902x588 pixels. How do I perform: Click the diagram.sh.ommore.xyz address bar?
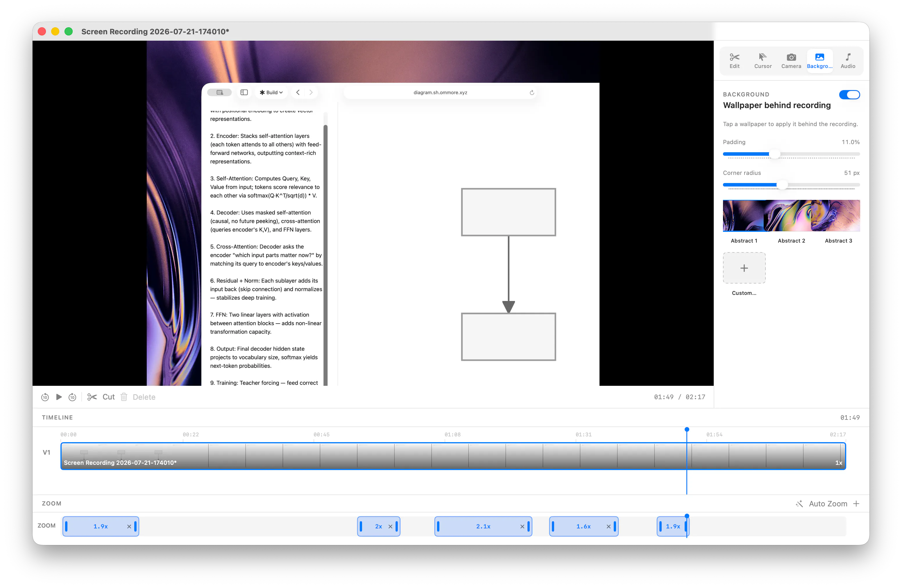pyautogui.click(x=440, y=92)
